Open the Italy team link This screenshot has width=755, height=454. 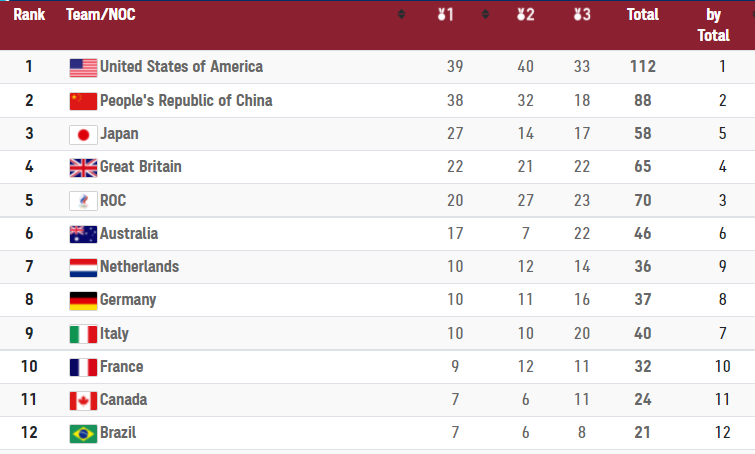pos(114,333)
